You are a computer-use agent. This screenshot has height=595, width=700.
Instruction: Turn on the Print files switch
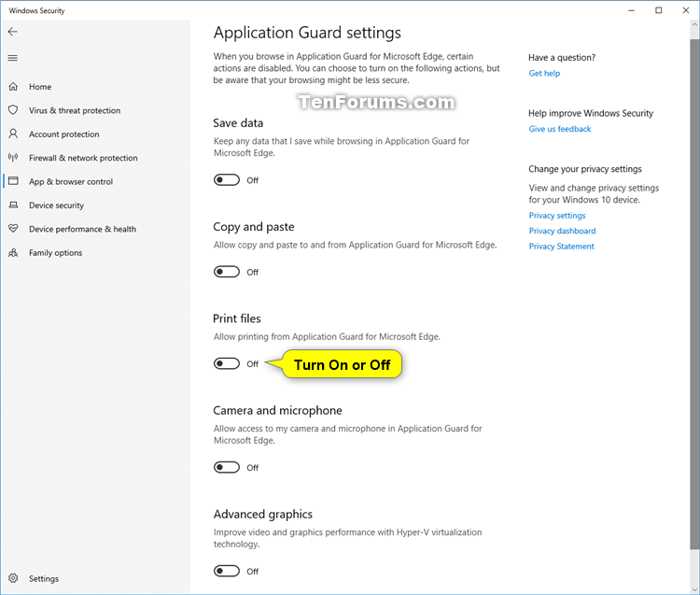click(227, 363)
